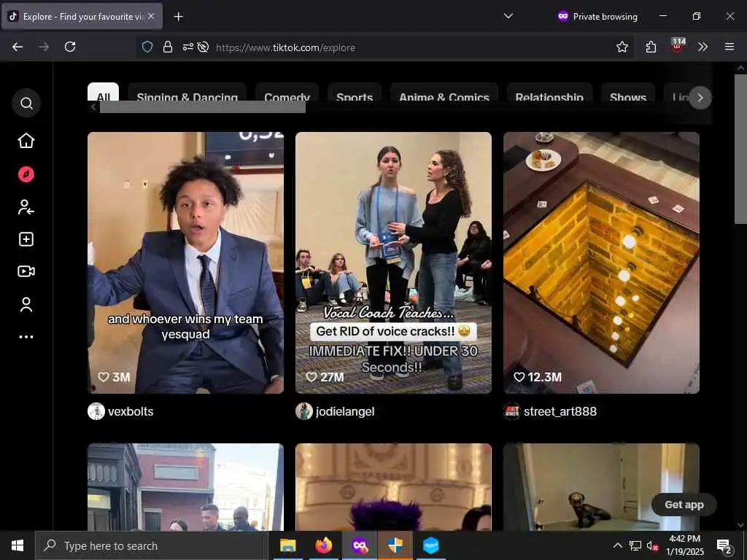This screenshot has height=560, width=747.
Task: Open the purple hair video thumbnail
Action: [x=393, y=487]
